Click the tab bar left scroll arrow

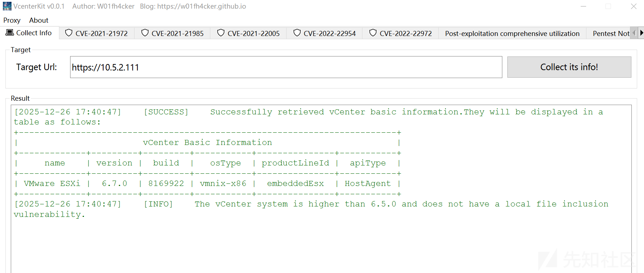coord(635,33)
